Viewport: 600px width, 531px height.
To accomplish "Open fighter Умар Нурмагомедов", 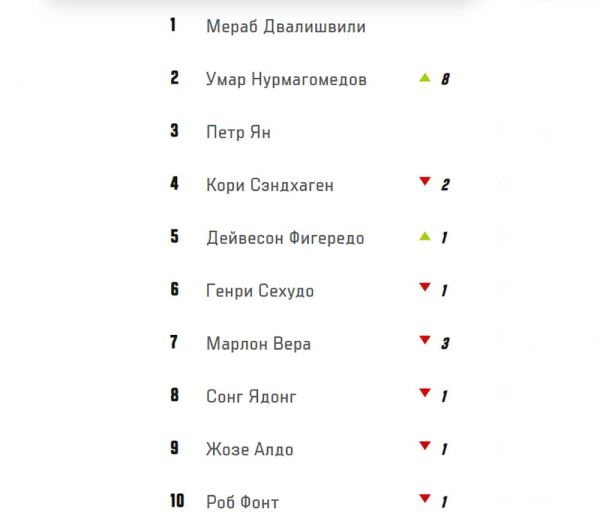I will [286, 80].
